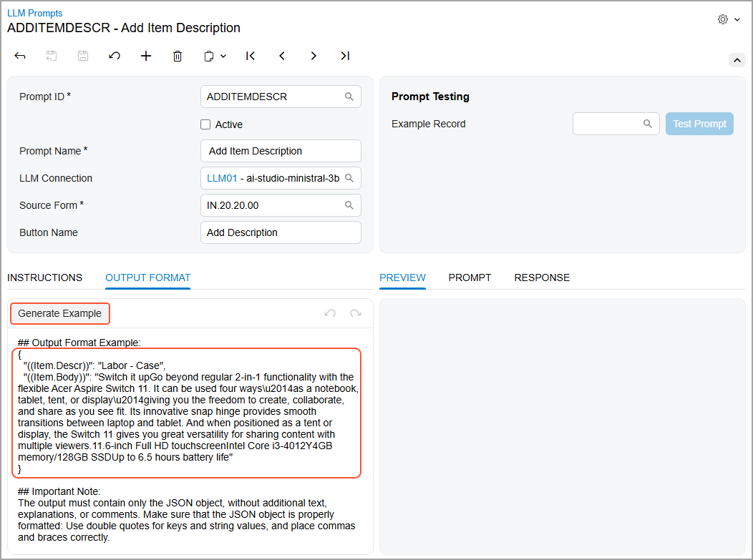
Task: Switch to the INSTRUCTIONS tab
Action: [x=44, y=277]
